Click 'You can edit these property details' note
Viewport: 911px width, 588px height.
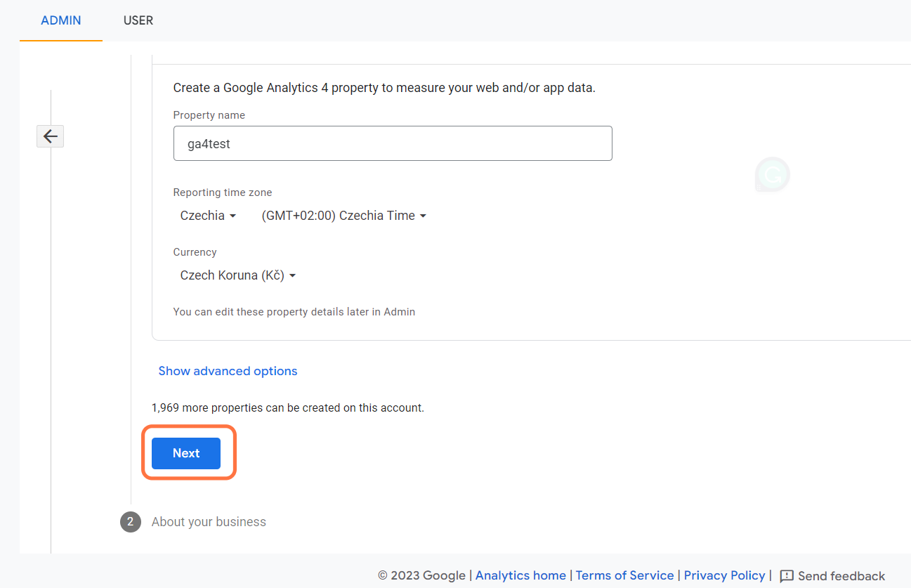tap(294, 311)
